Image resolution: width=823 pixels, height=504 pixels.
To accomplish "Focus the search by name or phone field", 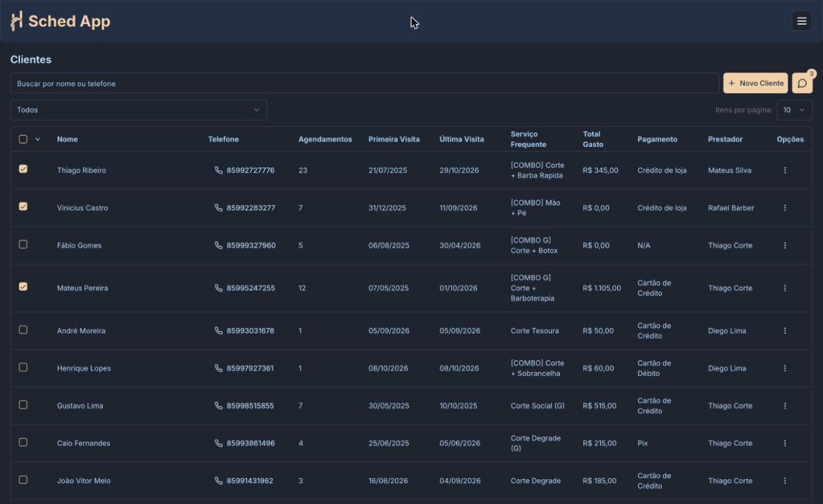I will click(x=365, y=83).
